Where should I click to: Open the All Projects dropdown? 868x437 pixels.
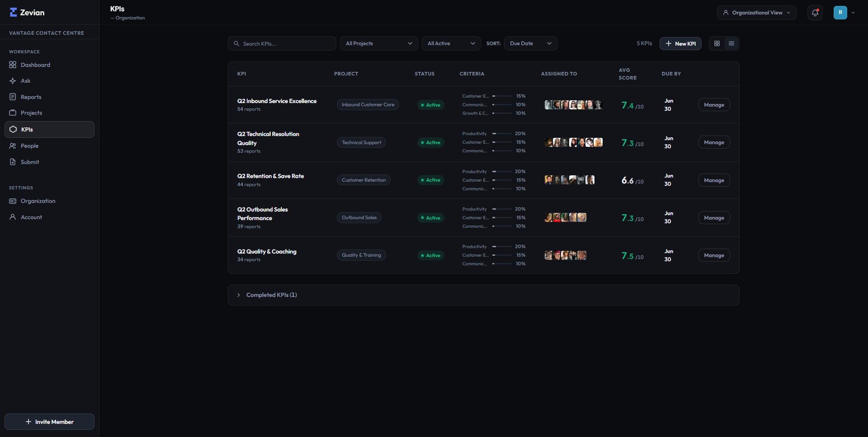pyautogui.click(x=379, y=43)
